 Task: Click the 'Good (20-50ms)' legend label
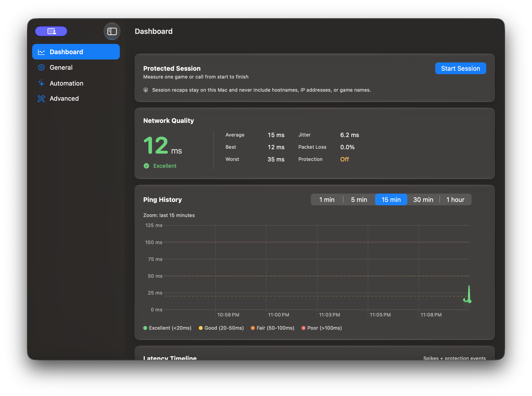pyautogui.click(x=224, y=328)
